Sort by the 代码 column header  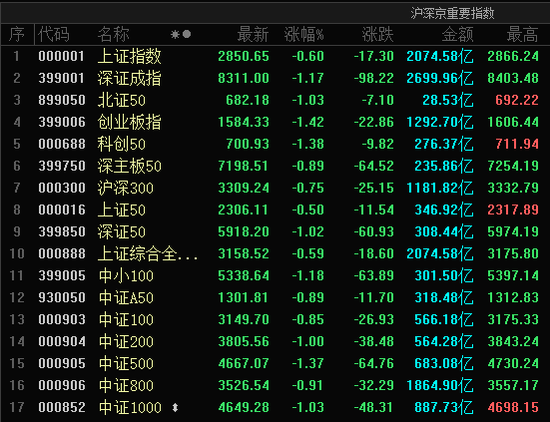point(54,34)
